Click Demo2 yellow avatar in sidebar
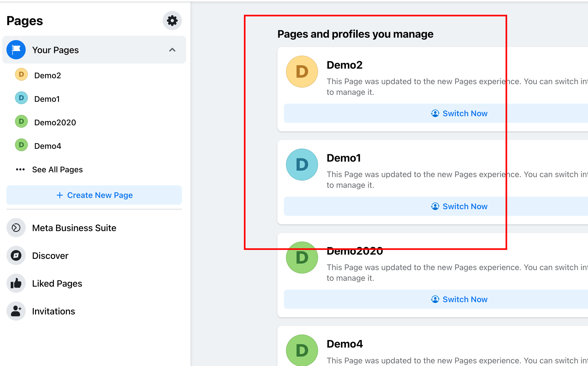Image resolution: width=588 pixels, height=366 pixels. (x=21, y=75)
